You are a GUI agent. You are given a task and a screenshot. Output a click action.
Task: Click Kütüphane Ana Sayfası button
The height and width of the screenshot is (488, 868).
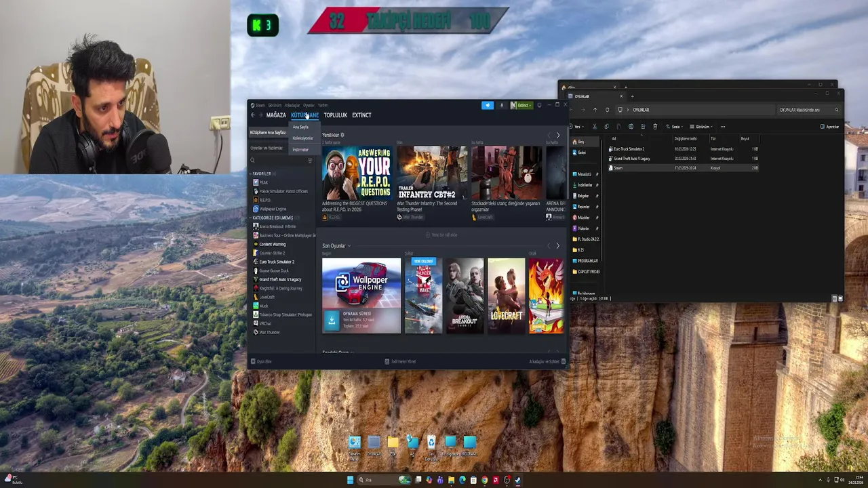[x=268, y=133]
